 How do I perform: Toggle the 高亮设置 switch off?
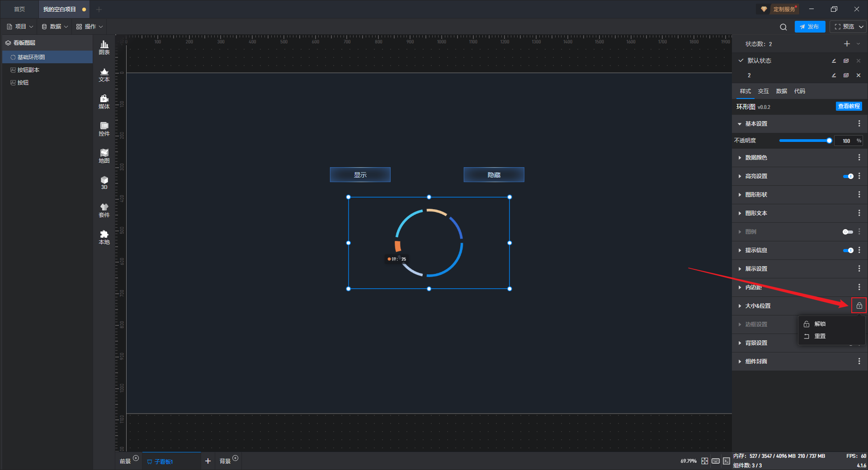tap(848, 176)
